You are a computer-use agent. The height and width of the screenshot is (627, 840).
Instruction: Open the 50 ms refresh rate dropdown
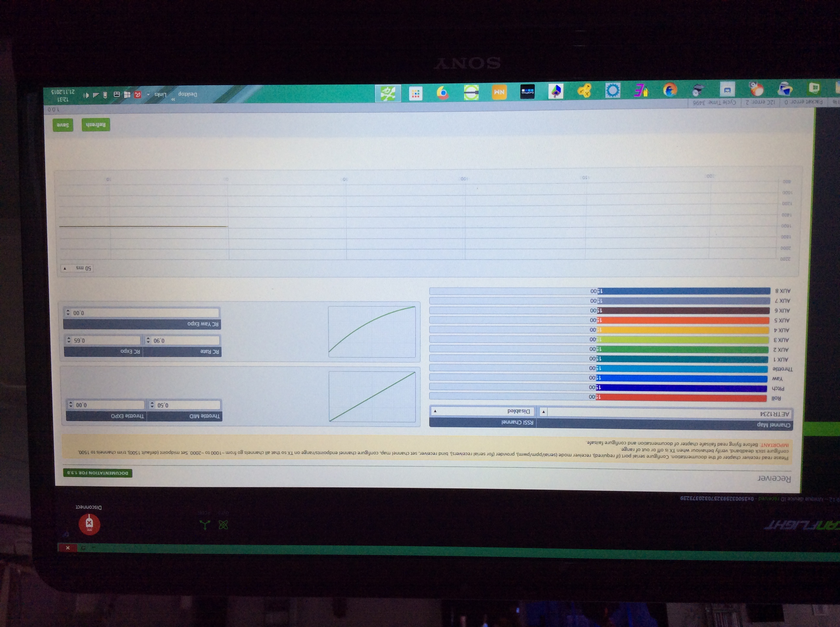click(77, 268)
